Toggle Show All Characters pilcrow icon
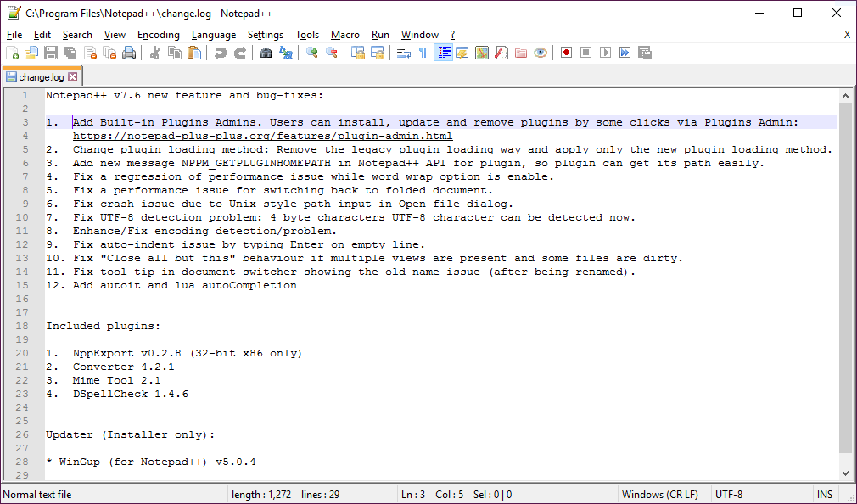 coord(423,53)
